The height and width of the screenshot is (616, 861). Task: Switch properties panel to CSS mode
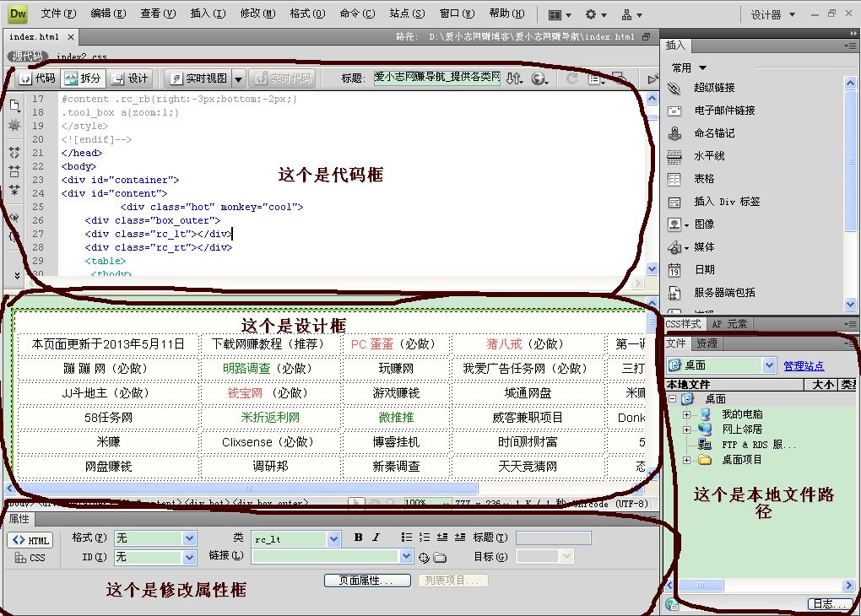click(x=30, y=558)
